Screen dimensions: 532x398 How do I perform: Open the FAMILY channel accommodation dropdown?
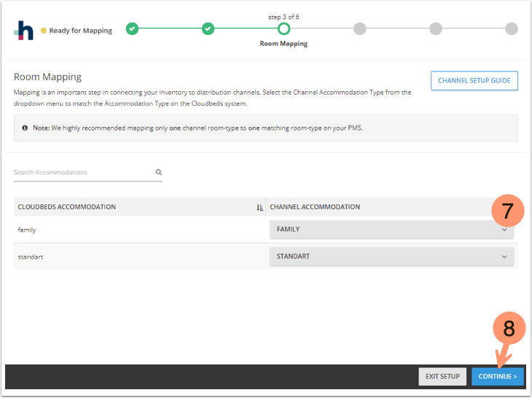[391, 230]
